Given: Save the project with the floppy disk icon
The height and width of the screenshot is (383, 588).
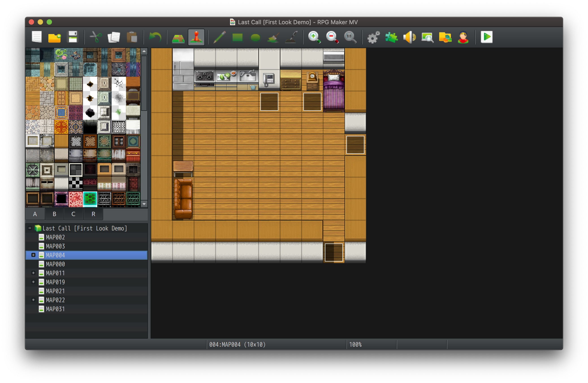Looking at the screenshot, I should click(x=73, y=37).
